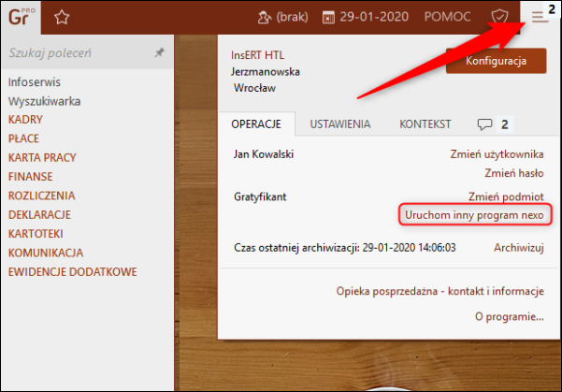Open the PŁACE module
562x392 pixels.
point(23,138)
